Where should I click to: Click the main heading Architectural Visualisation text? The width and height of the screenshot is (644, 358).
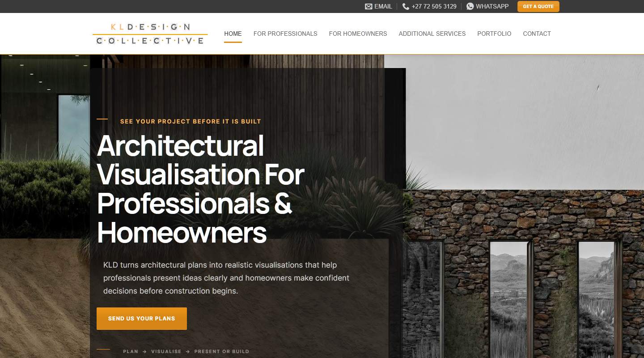tap(201, 189)
